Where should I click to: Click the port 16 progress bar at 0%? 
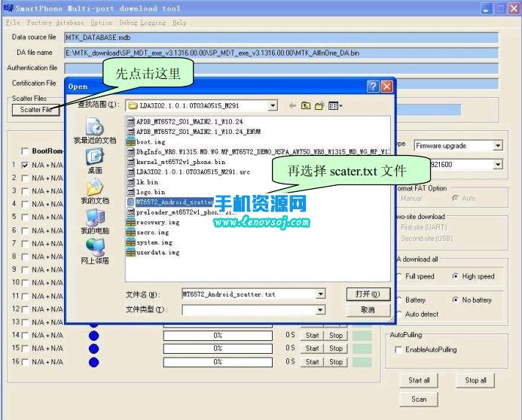(x=218, y=362)
